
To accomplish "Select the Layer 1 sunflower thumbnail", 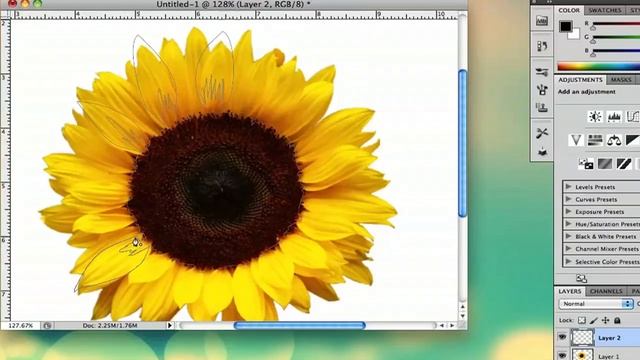I will click(582, 354).
